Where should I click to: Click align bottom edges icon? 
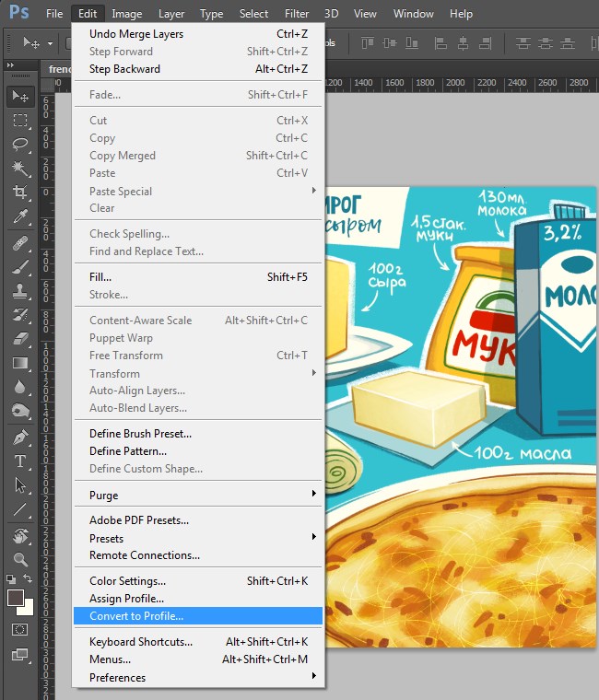coord(412,43)
